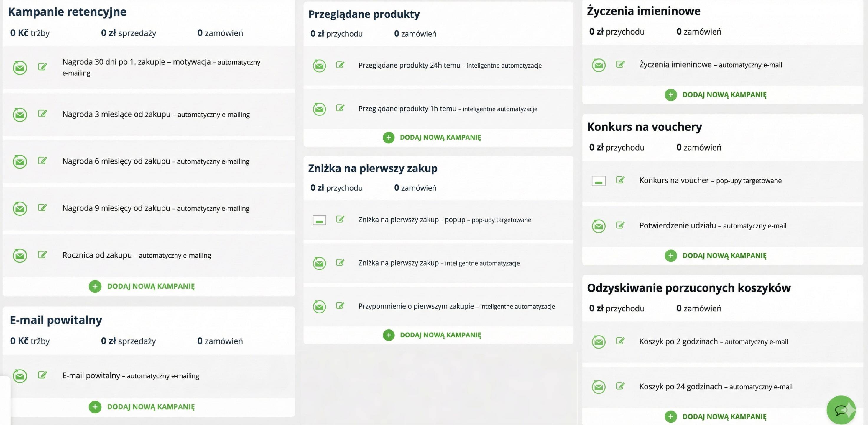Add new campaign under Przeglądane produkty

click(440, 137)
